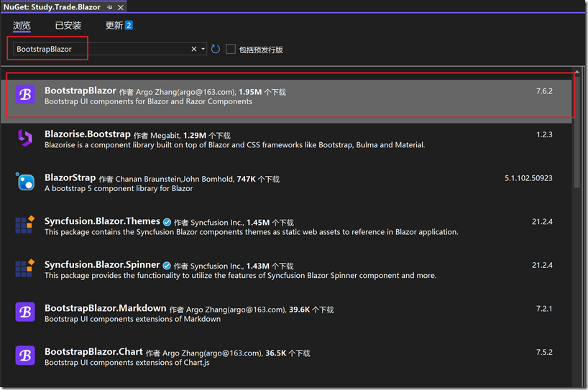
Task: Select the BlazorStrap package name
Action: coord(70,177)
